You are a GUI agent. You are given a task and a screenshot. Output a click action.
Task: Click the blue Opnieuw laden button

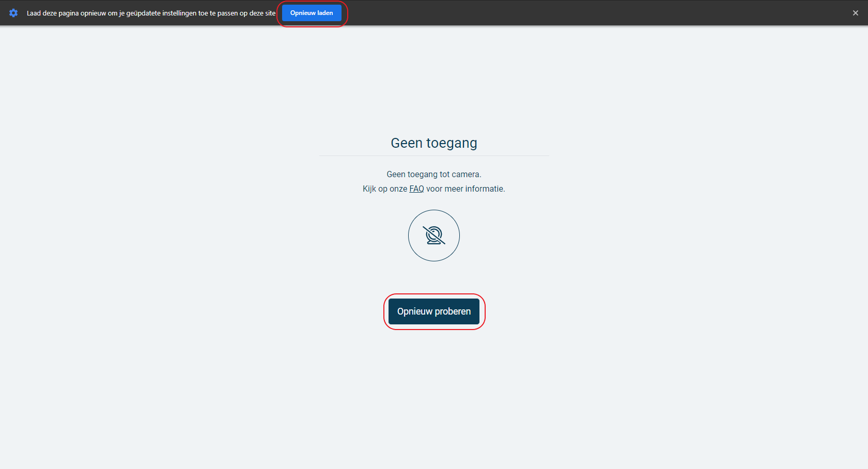point(312,13)
